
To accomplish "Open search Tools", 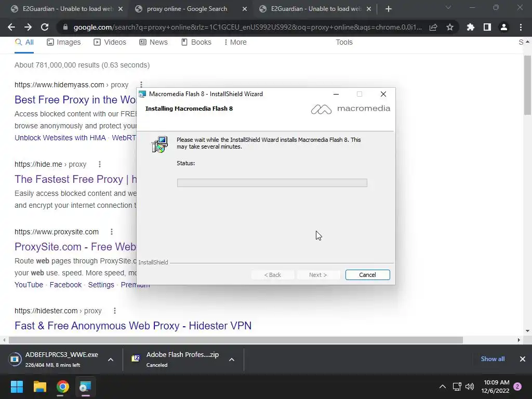I will [x=344, y=42].
